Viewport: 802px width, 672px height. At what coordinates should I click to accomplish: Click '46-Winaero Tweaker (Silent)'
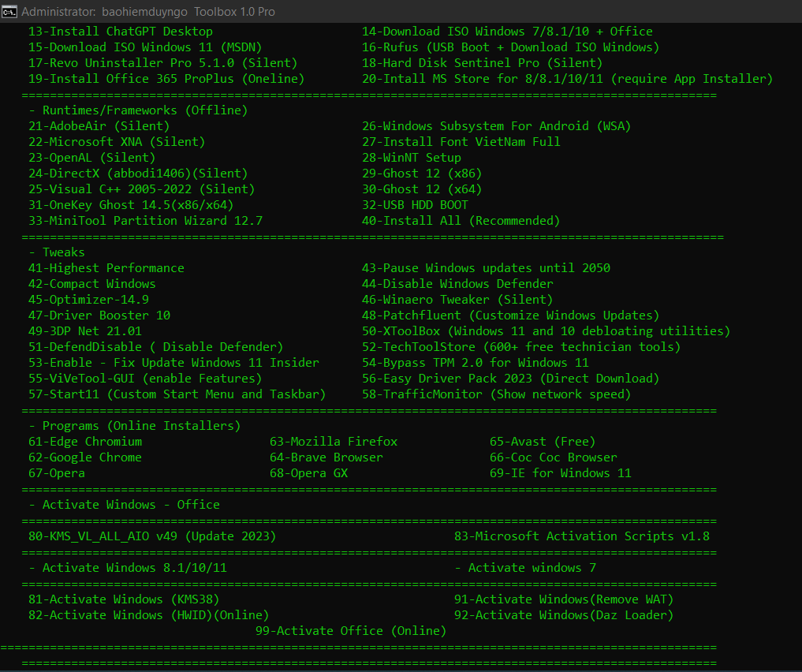click(x=457, y=300)
